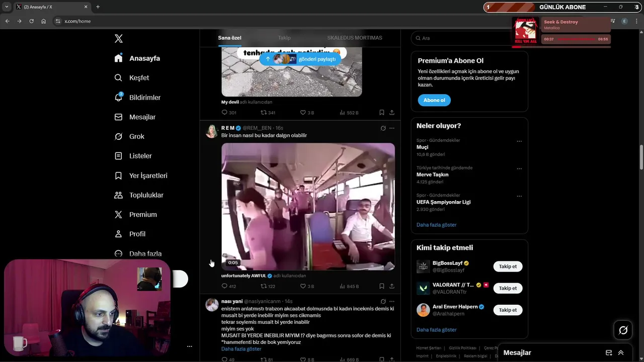Expand the Mesajlar drawer
This screenshot has height=362, width=644.
621,353
